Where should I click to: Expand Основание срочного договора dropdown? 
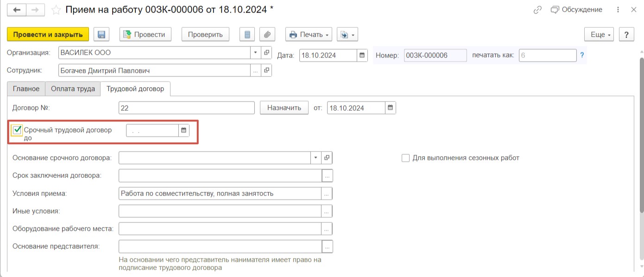[x=316, y=158]
